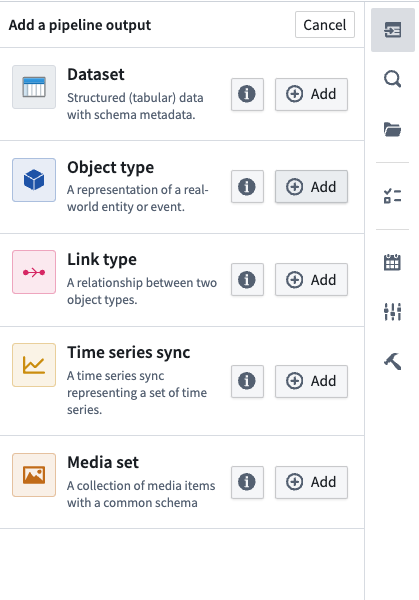Screen dimensions: 419x600
Task: Cancel adding a pipeline output
Action: coord(325,25)
